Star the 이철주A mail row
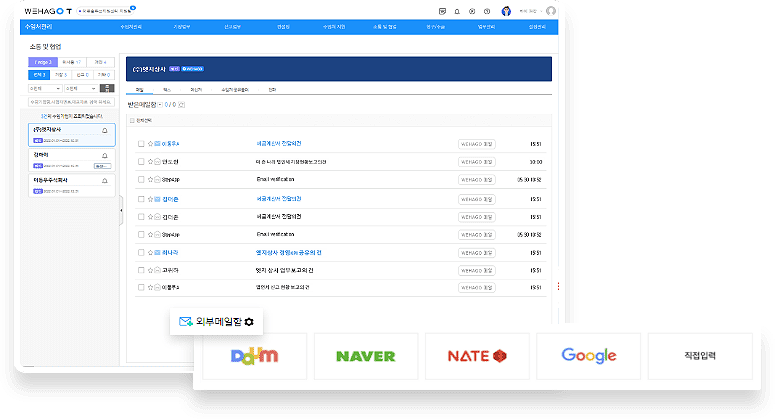The width and height of the screenshot is (775, 419). [x=150, y=287]
